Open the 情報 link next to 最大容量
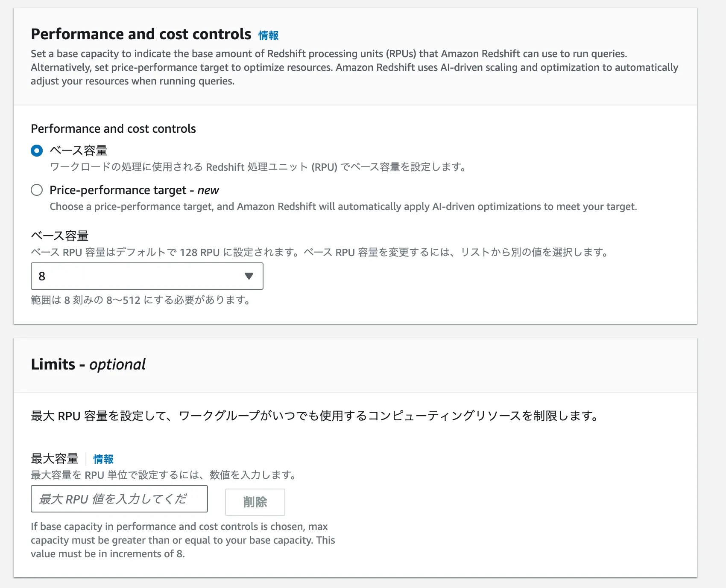 pyautogui.click(x=103, y=459)
